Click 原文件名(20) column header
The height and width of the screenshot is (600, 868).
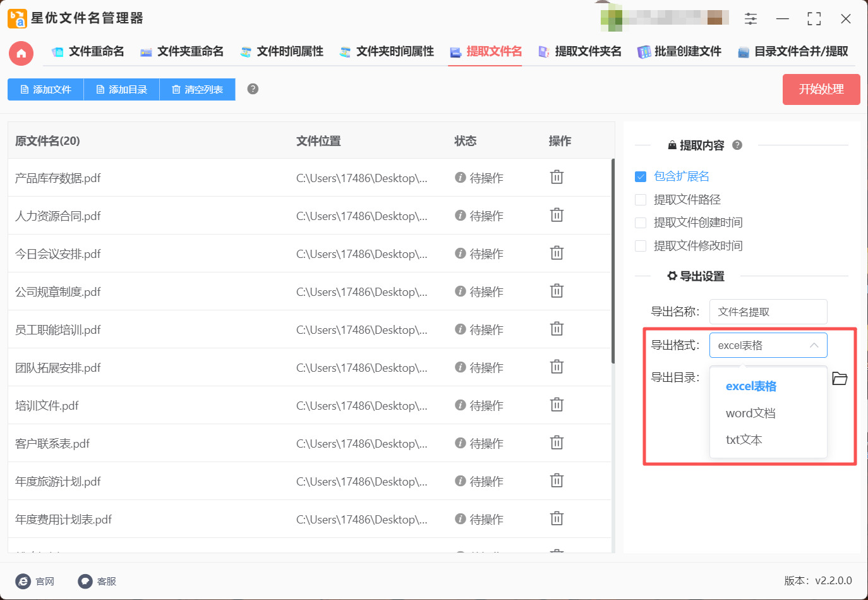47,141
